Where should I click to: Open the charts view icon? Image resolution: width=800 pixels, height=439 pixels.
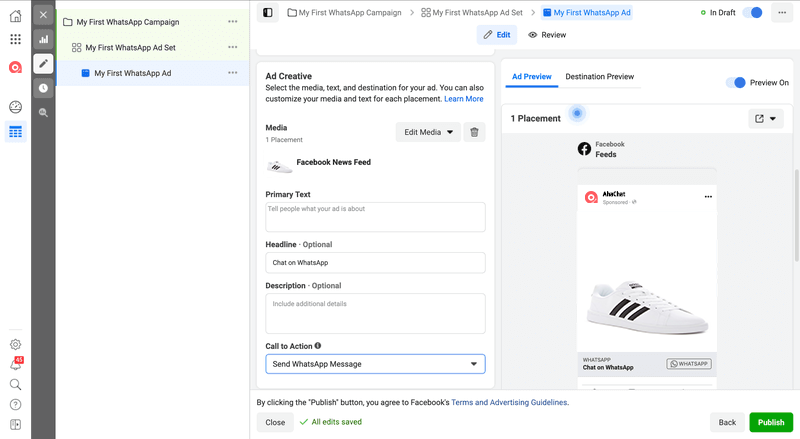(43, 39)
